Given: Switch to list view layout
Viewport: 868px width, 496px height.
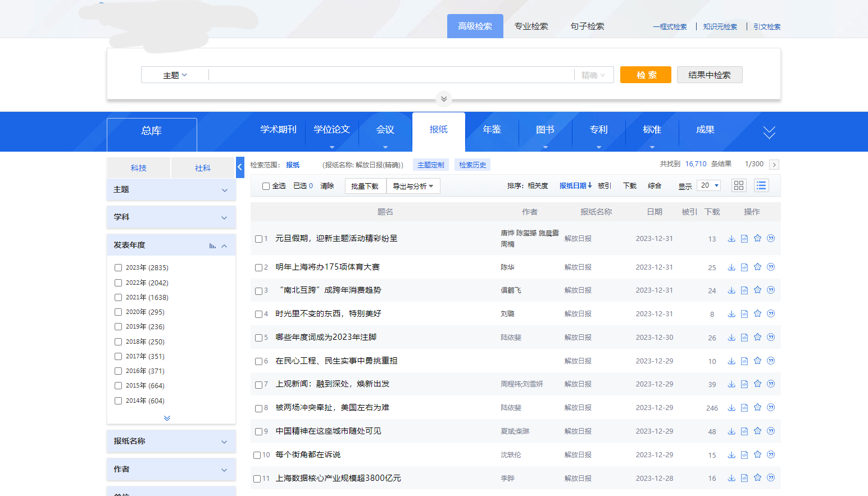Looking at the screenshot, I should [x=761, y=185].
